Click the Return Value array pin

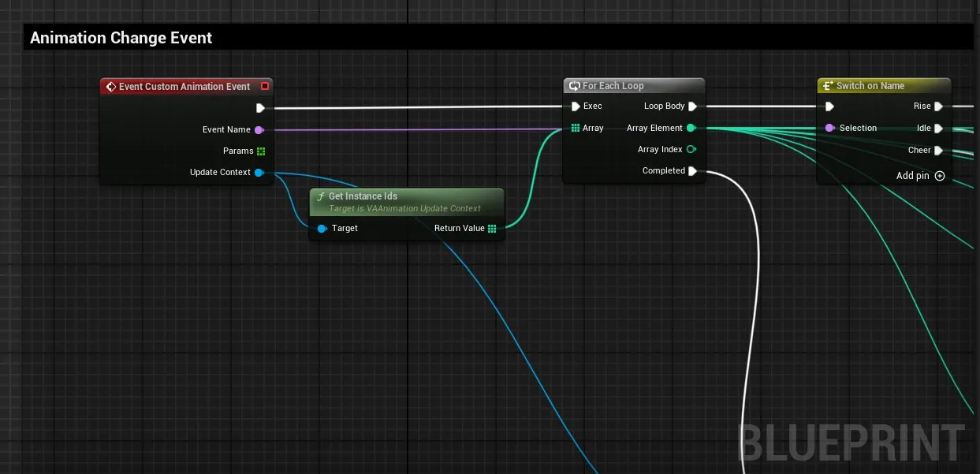pos(492,229)
